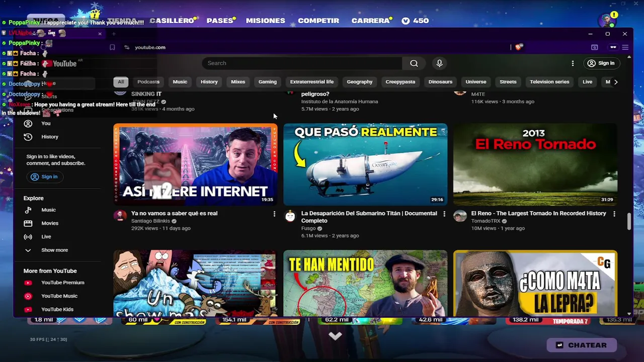Select the Universe filter chip
This screenshot has width=644, height=362.
pos(476,82)
